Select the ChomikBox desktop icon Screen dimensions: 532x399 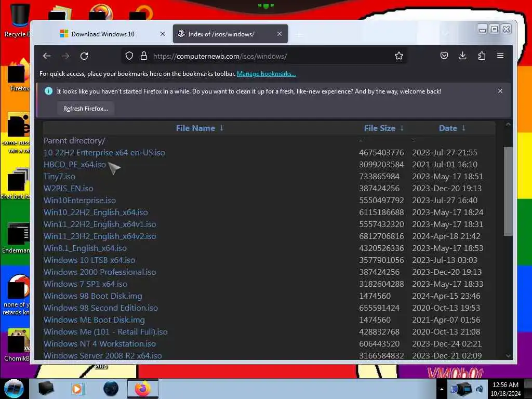(17, 344)
